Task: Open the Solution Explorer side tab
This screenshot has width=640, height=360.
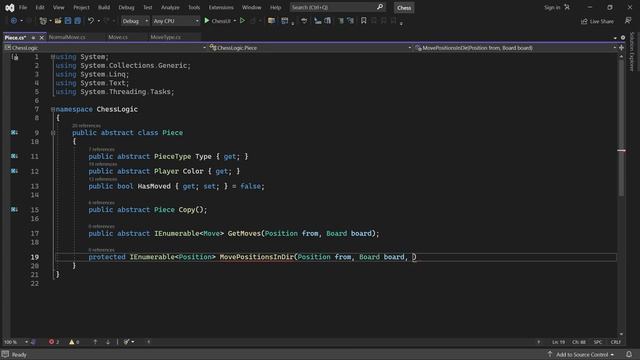Action: tap(632, 51)
